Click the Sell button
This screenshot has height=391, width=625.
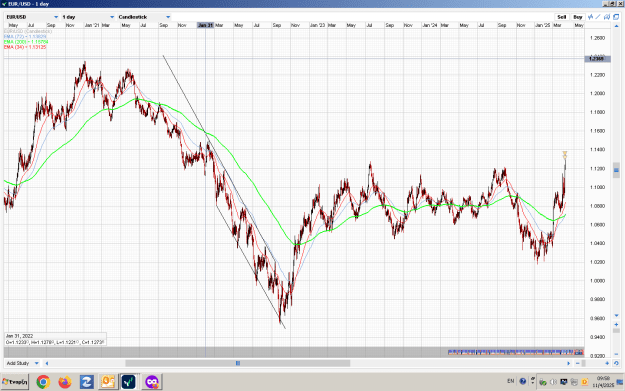(x=562, y=17)
